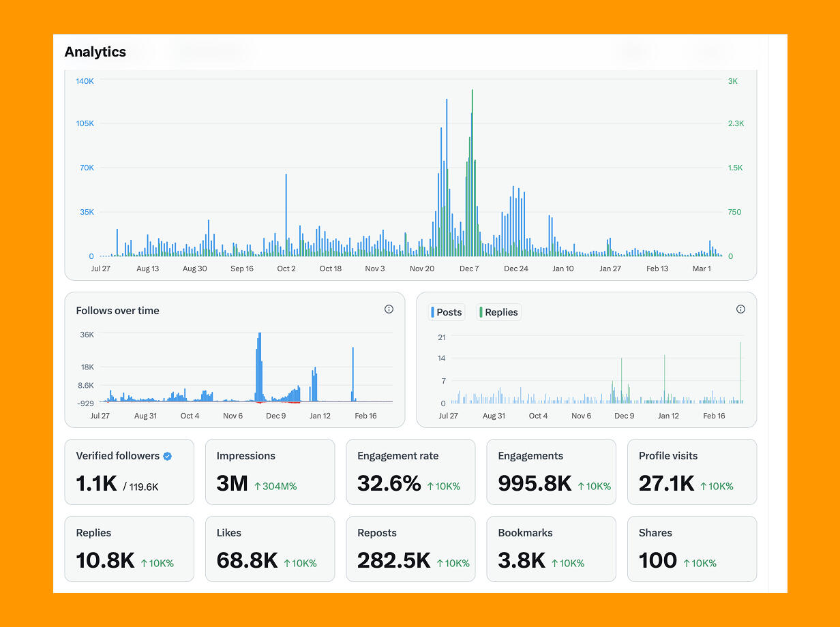Open the info icon beside Follows over time

point(389,309)
